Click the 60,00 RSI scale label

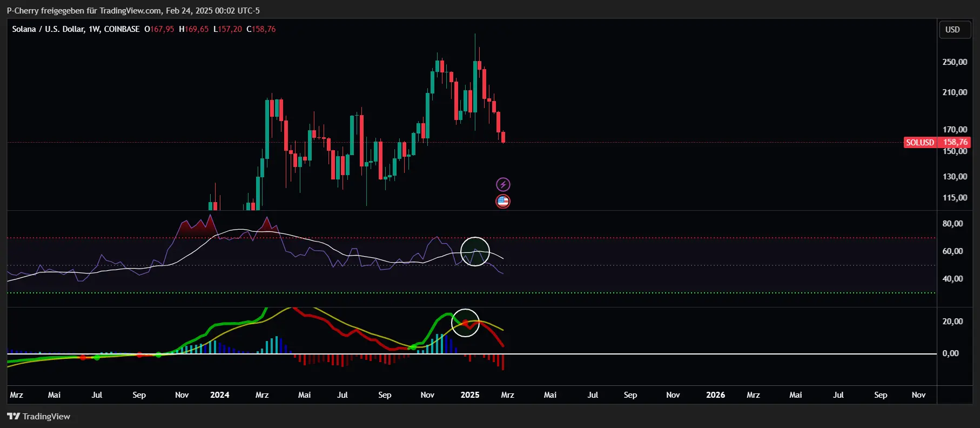952,251
